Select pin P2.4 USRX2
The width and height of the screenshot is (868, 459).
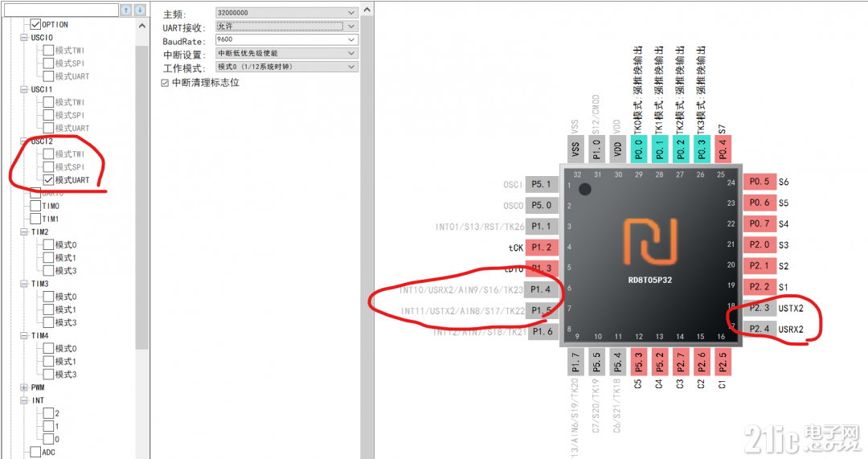coord(759,329)
